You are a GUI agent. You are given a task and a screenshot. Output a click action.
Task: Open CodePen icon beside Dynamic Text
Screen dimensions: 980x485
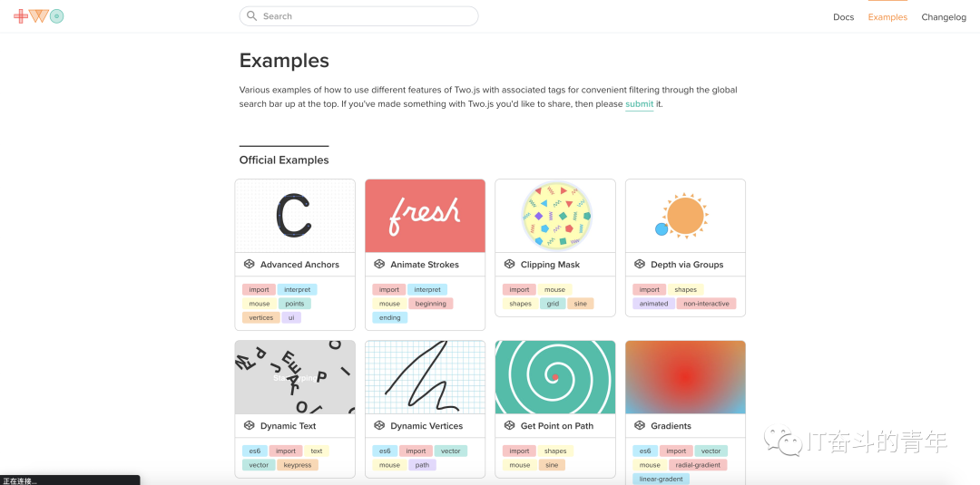[x=249, y=425]
